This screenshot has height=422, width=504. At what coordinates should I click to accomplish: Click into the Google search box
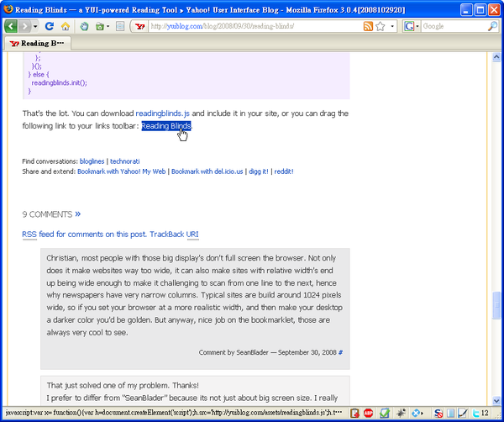[454, 26]
